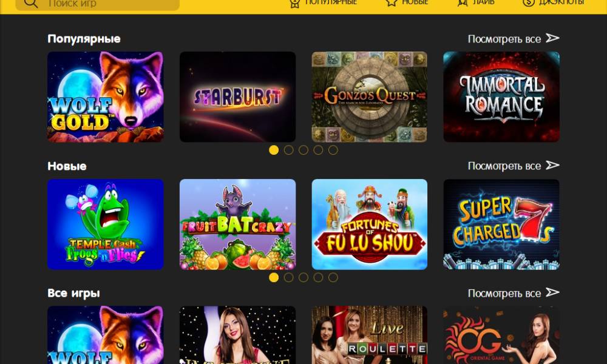Click the arrow icon beside Популярные's Посмотреть все

(552, 38)
